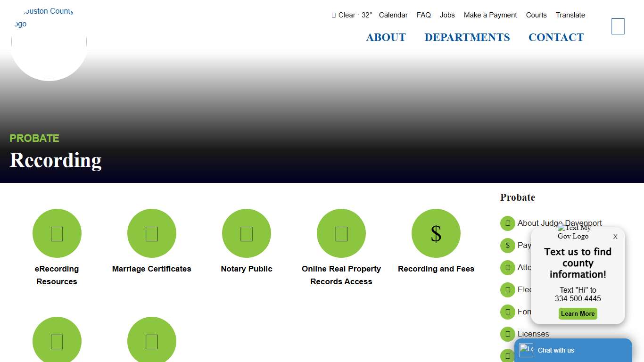The image size is (644, 362).
Task: Click the Make a Payment link
Action: point(490,15)
